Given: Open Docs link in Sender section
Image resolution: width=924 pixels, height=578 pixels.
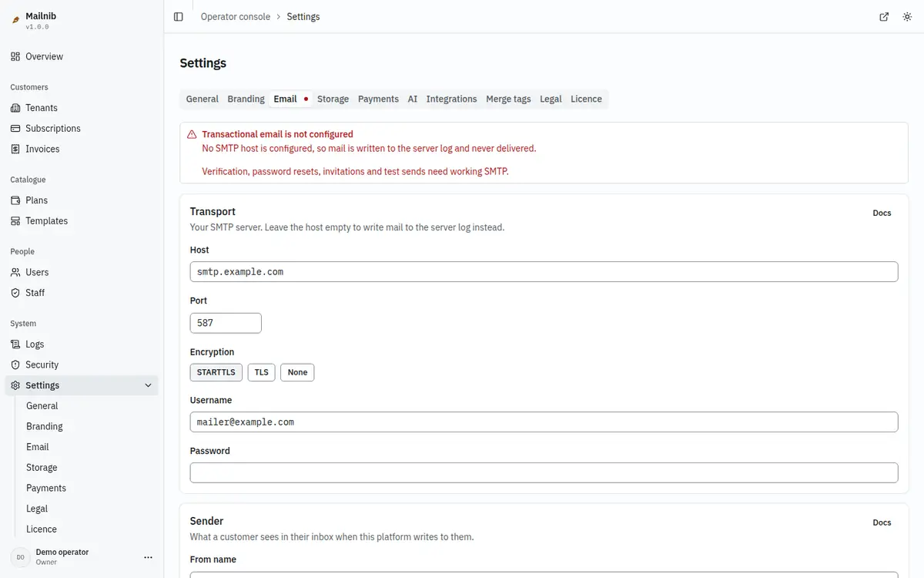Looking at the screenshot, I should (882, 523).
